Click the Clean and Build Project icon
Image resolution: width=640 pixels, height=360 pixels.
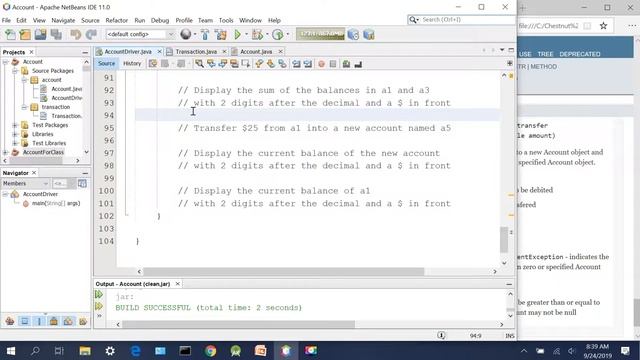tap(221, 35)
